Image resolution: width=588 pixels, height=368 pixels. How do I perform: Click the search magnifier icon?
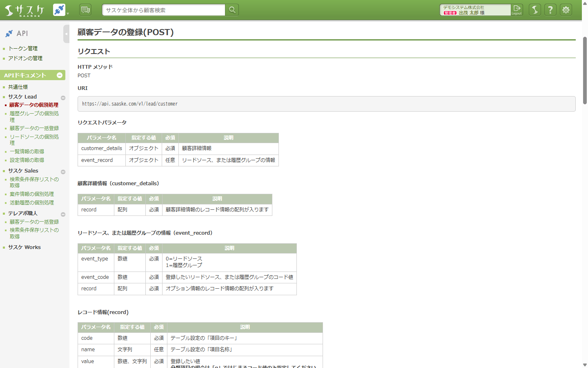[x=232, y=9]
